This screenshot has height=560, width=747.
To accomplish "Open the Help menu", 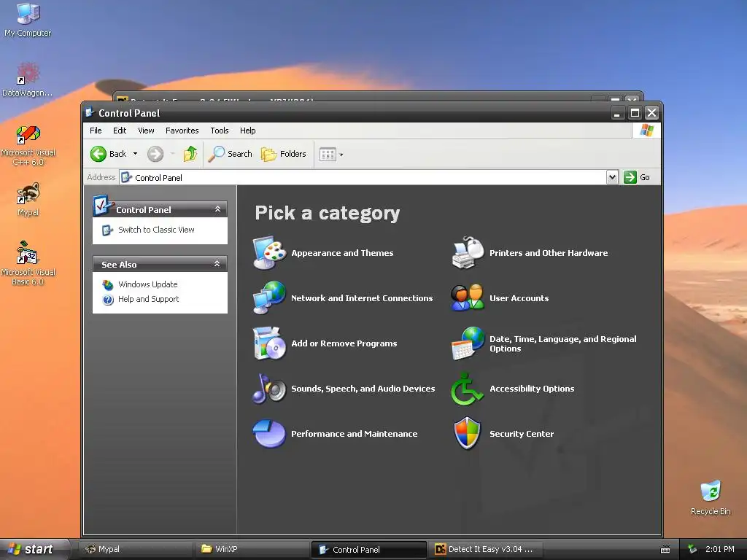I will click(248, 131).
